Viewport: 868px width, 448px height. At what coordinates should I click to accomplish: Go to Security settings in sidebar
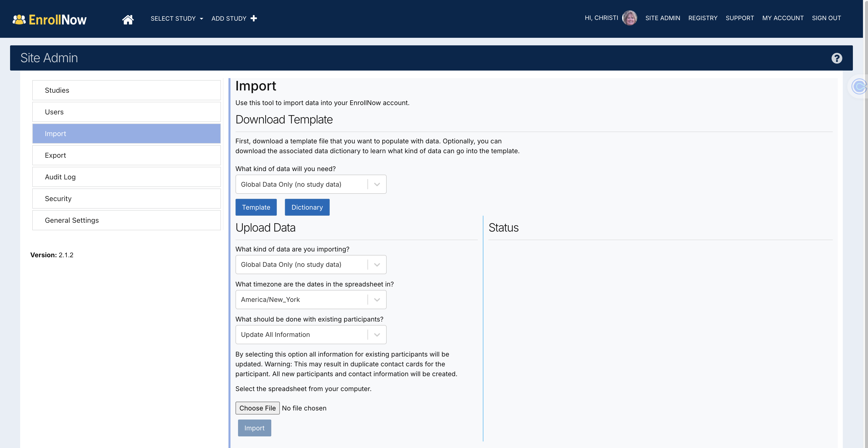coord(126,199)
